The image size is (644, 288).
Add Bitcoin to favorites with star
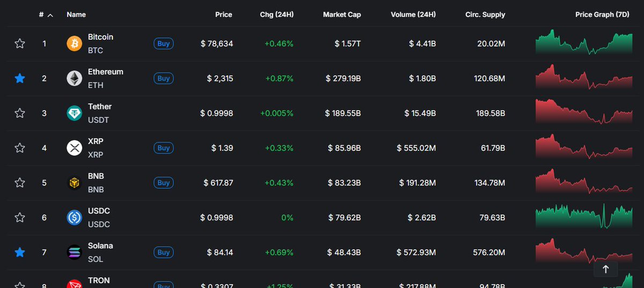click(20, 43)
